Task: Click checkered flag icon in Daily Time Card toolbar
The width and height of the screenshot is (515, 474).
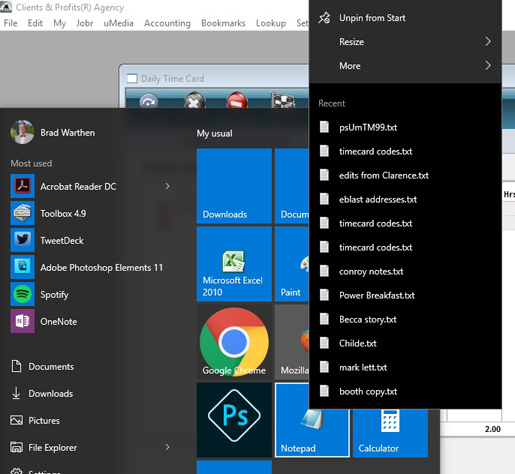Action: tap(283, 100)
